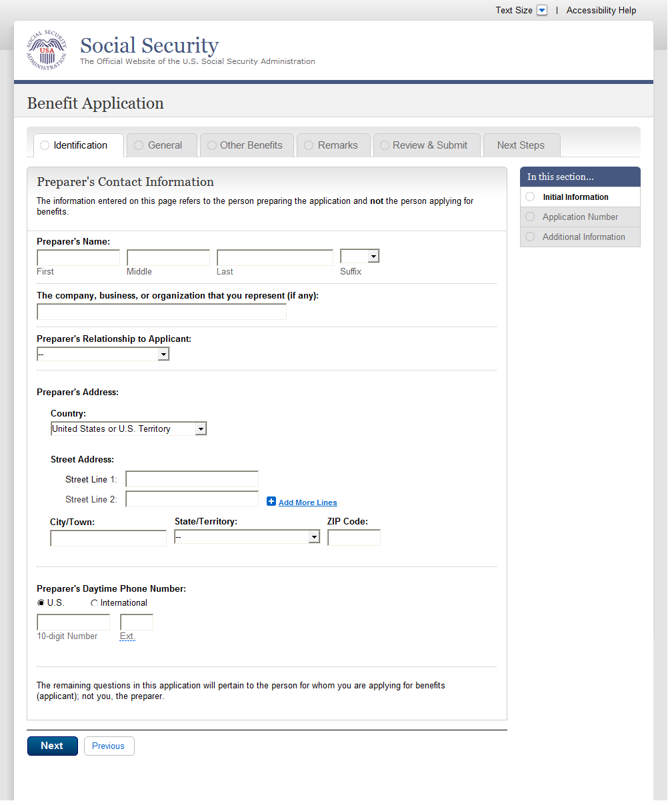Viewport: 672px width, 805px height.
Task: Click the blue plus icon for more lines
Action: click(271, 502)
